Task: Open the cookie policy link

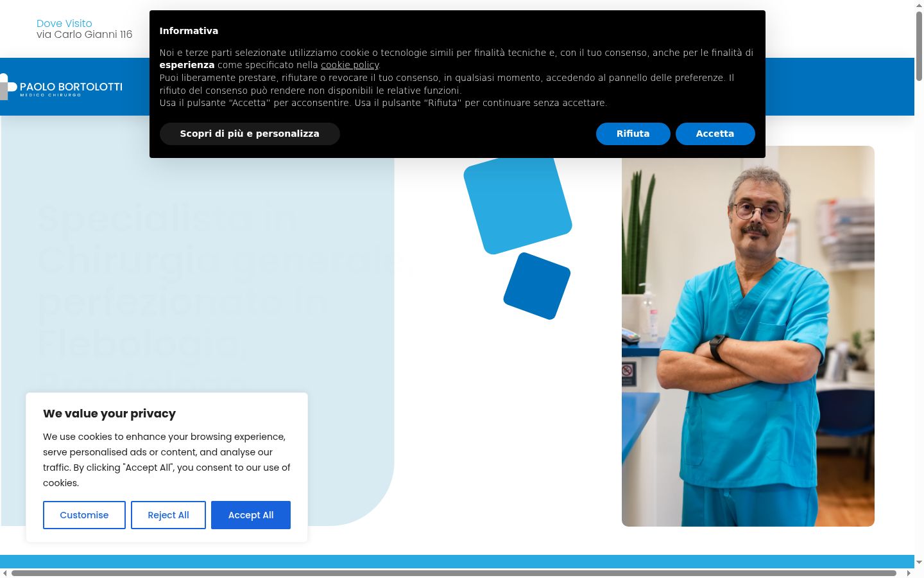Action: [350, 65]
